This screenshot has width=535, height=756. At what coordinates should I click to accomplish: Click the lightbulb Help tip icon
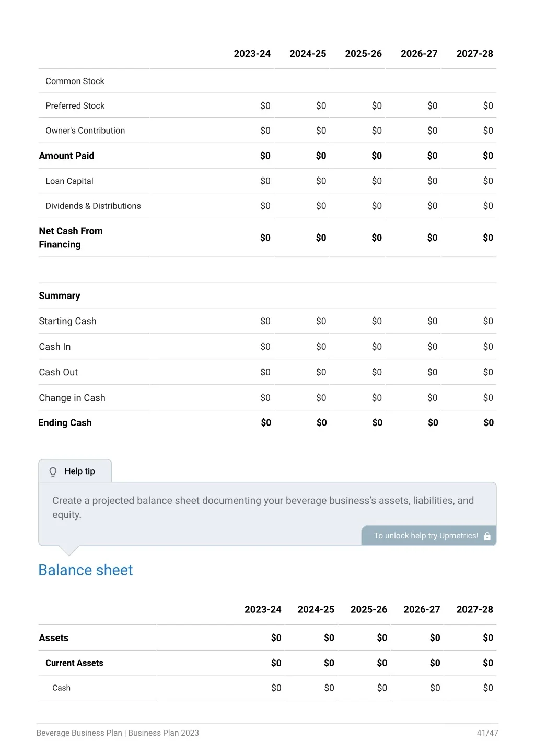point(53,472)
